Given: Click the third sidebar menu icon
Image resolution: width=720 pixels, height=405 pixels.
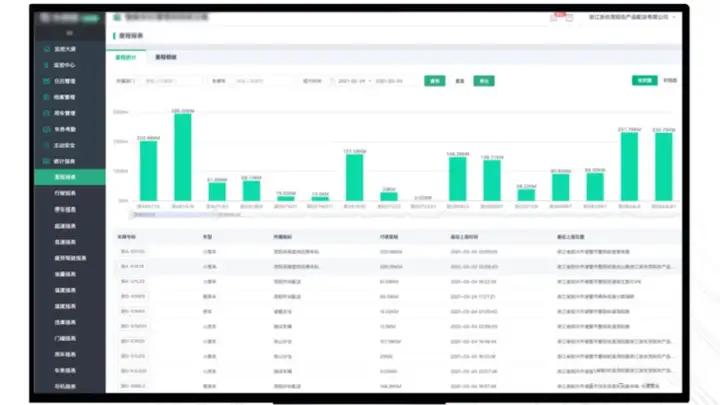Looking at the screenshot, I should click(46, 81).
